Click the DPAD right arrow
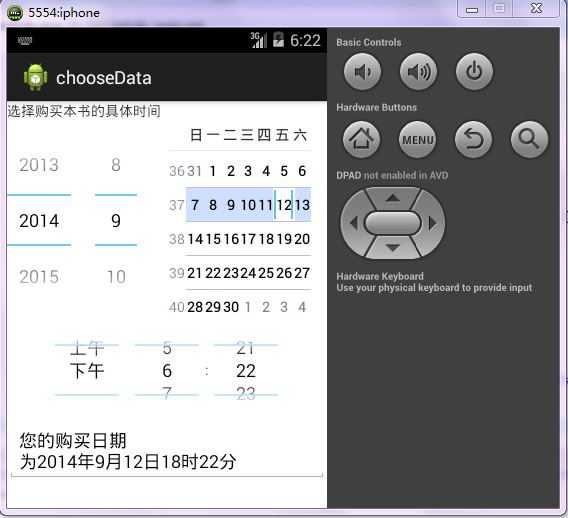The width and height of the screenshot is (568, 518). tap(432, 223)
